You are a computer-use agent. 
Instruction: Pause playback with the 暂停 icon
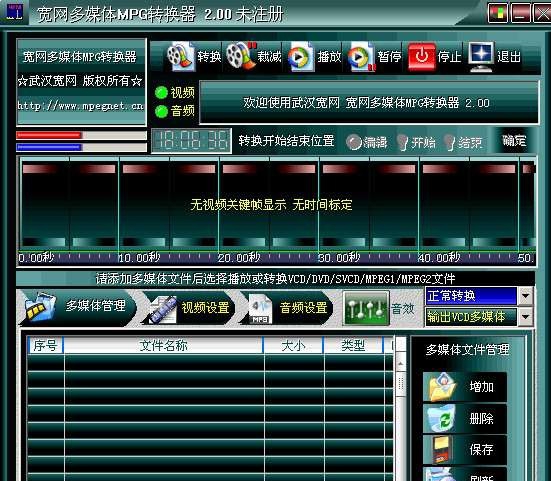point(361,56)
